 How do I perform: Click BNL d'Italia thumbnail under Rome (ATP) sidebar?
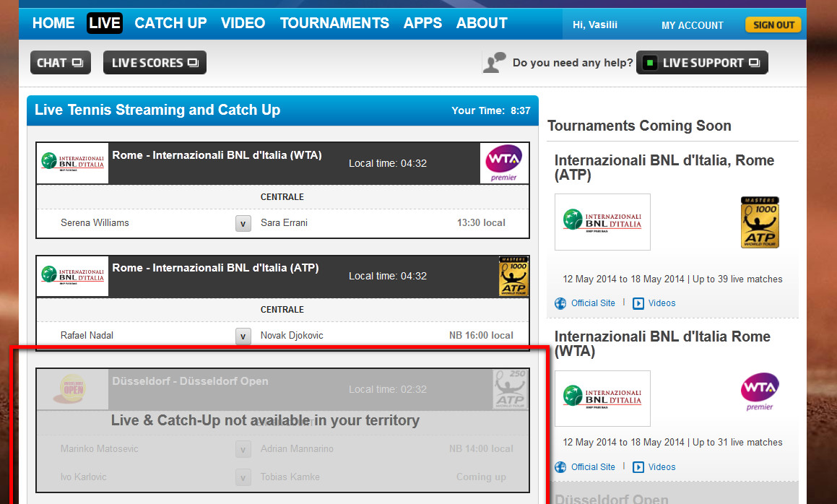tap(602, 222)
